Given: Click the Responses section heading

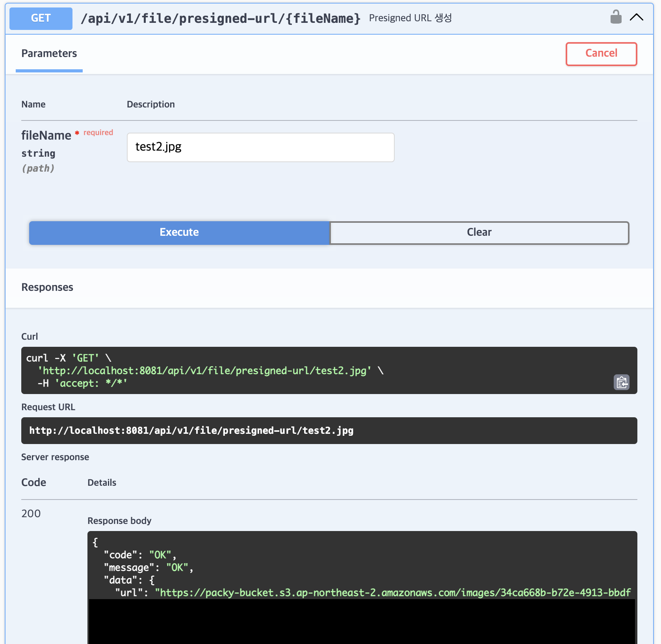Looking at the screenshot, I should pyautogui.click(x=47, y=287).
